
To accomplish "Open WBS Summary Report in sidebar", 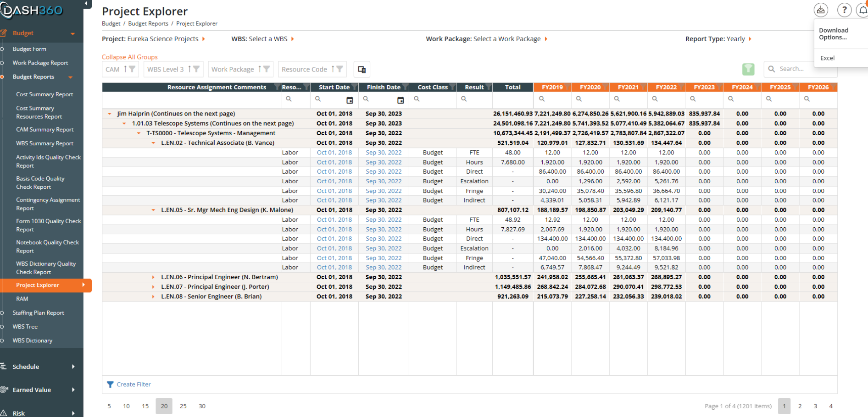I will click(x=45, y=143).
